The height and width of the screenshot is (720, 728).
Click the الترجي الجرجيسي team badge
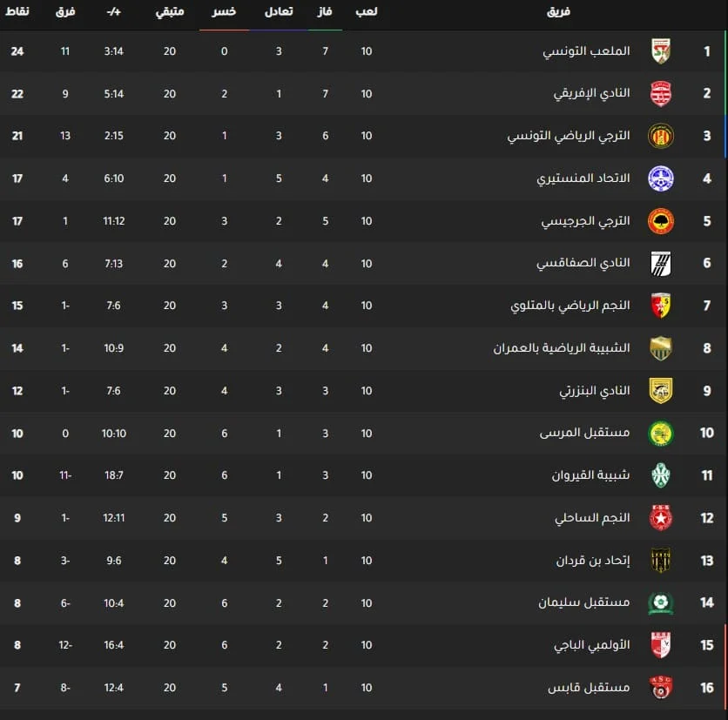coord(661,221)
